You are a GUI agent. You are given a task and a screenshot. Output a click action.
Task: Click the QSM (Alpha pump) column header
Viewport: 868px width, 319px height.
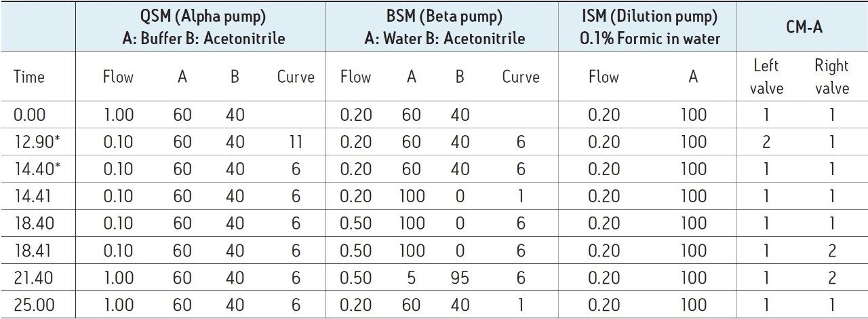(200, 26)
